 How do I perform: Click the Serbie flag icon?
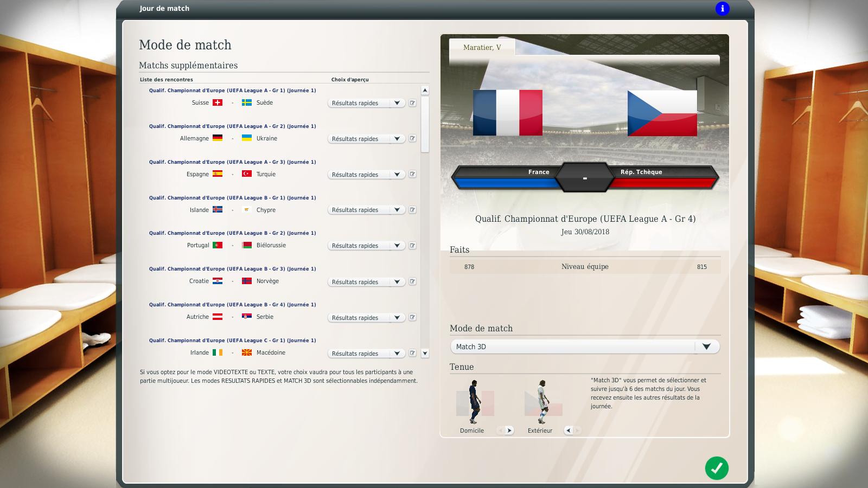(247, 317)
